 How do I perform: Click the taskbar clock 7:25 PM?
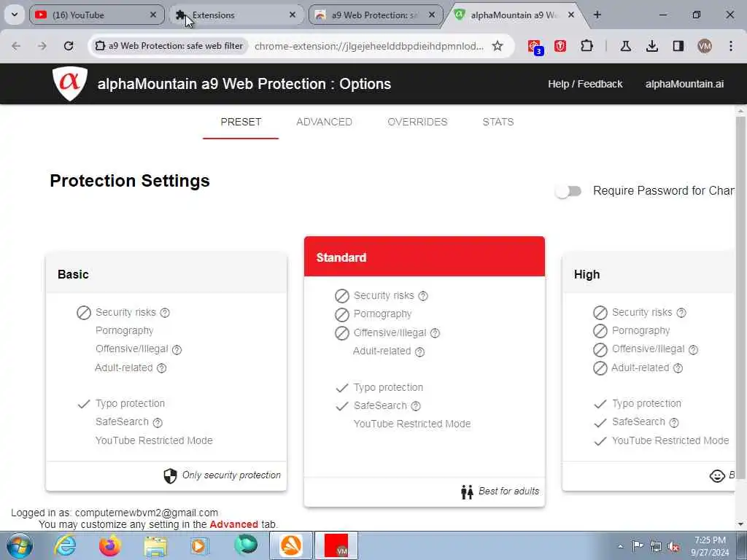(710, 546)
